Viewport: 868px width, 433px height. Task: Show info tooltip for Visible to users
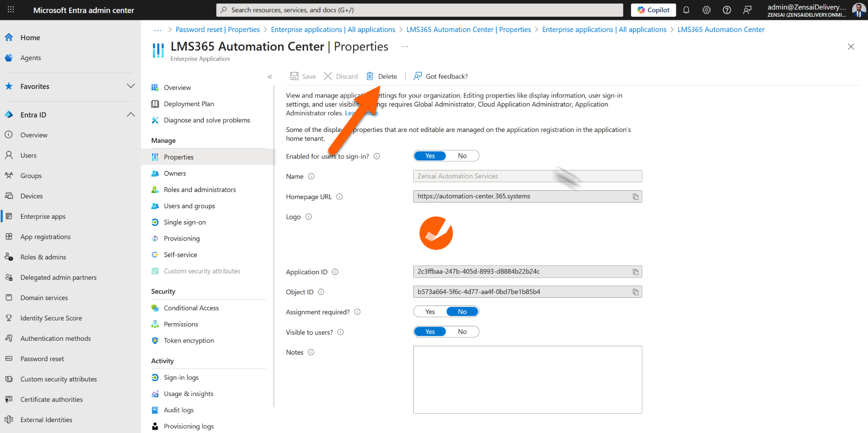pos(340,332)
